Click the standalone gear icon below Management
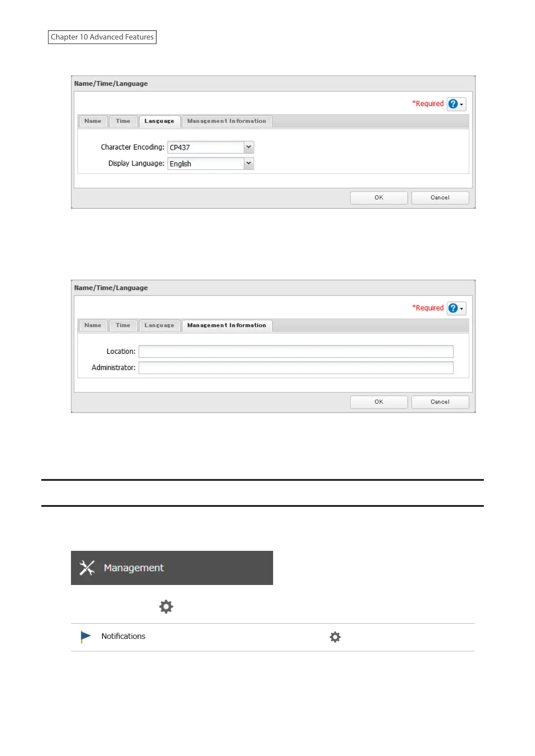This screenshot has height=756, width=535. click(x=166, y=607)
